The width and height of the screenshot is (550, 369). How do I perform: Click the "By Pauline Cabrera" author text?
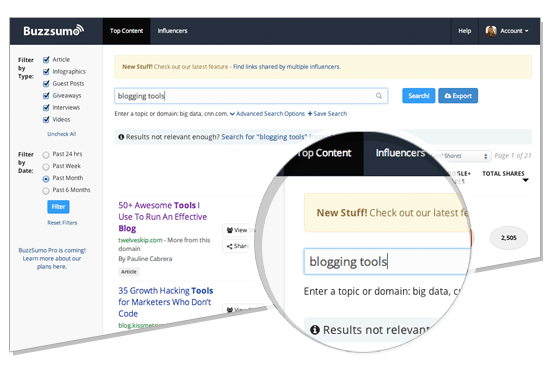coord(145,259)
